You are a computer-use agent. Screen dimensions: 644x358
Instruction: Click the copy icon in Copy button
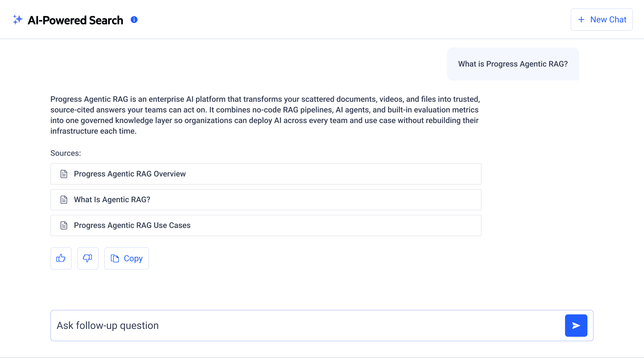pos(115,258)
